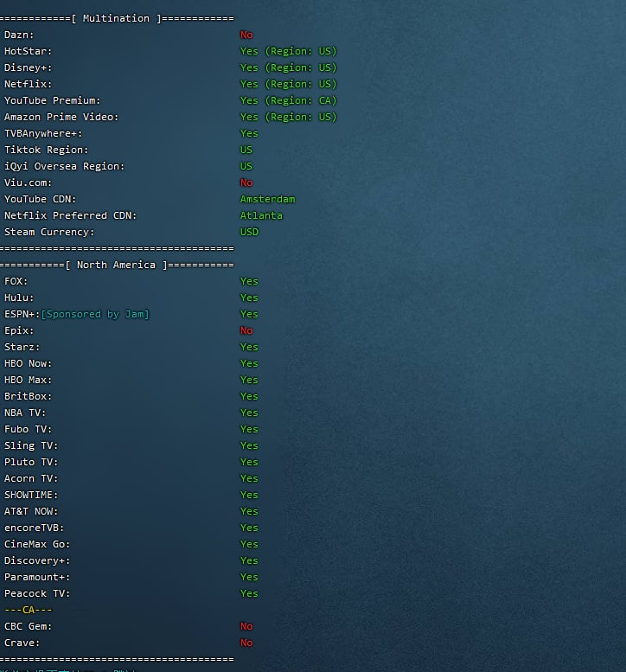Click the 'US' value for iQyi Oversea
The height and width of the screenshot is (672, 626).
pyautogui.click(x=246, y=166)
